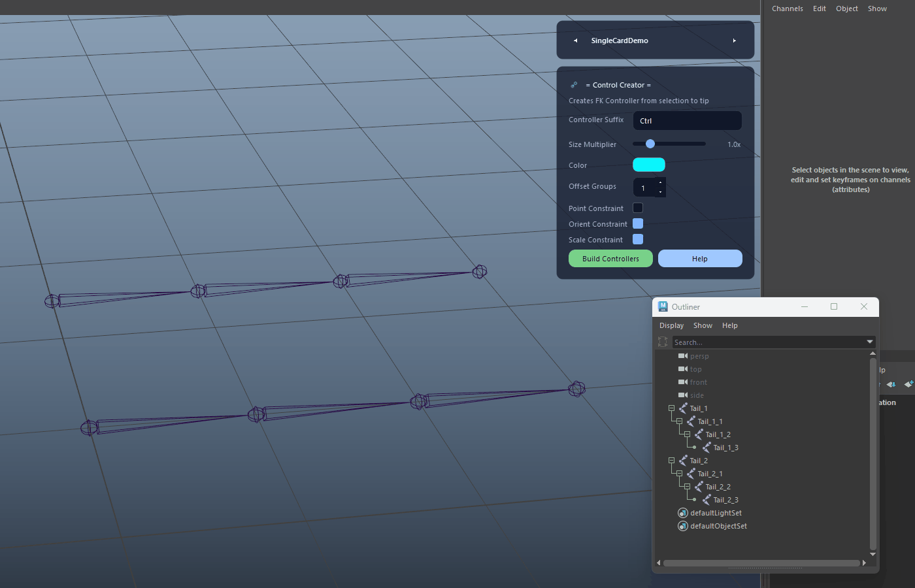Enable the Point Constraint checkbox
The width and height of the screenshot is (915, 588).
(638, 208)
